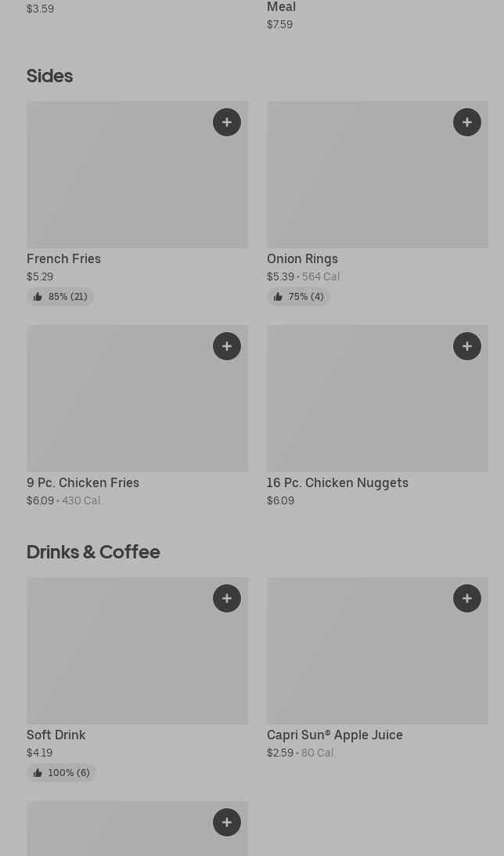Image resolution: width=504 pixels, height=856 pixels.
Task: Add Soft Drink to cart
Action: (x=227, y=598)
